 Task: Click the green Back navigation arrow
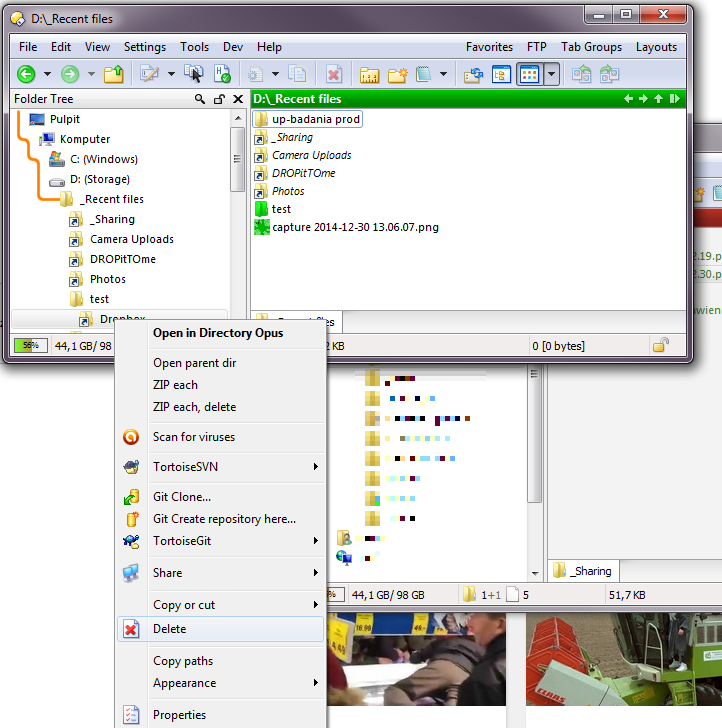(26, 74)
